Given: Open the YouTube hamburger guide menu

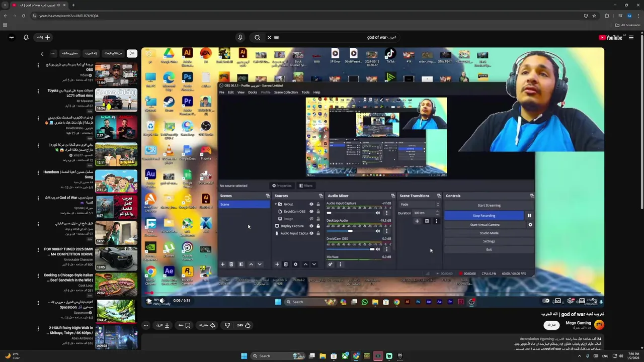Looking at the screenshot, I should [x=631, y=37].
